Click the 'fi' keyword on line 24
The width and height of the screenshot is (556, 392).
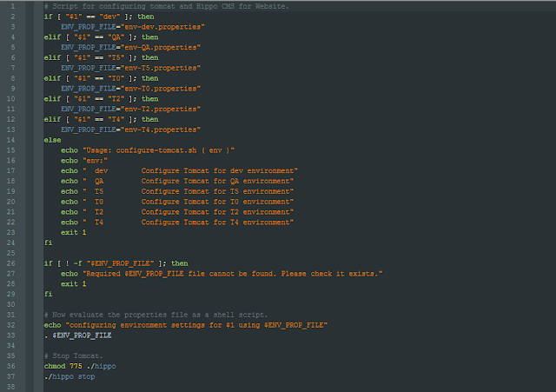(x=49, y=243)
